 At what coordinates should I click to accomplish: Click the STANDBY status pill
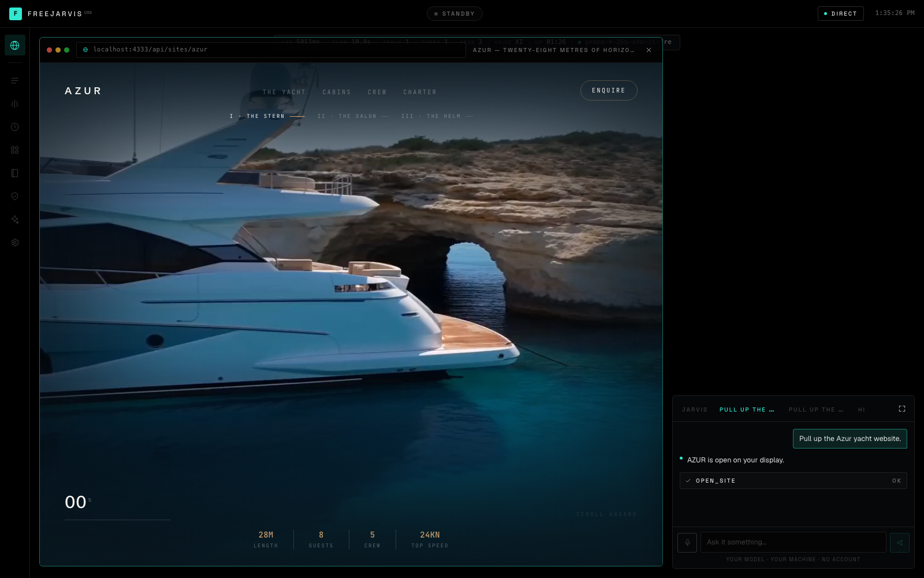pos(454,13)
